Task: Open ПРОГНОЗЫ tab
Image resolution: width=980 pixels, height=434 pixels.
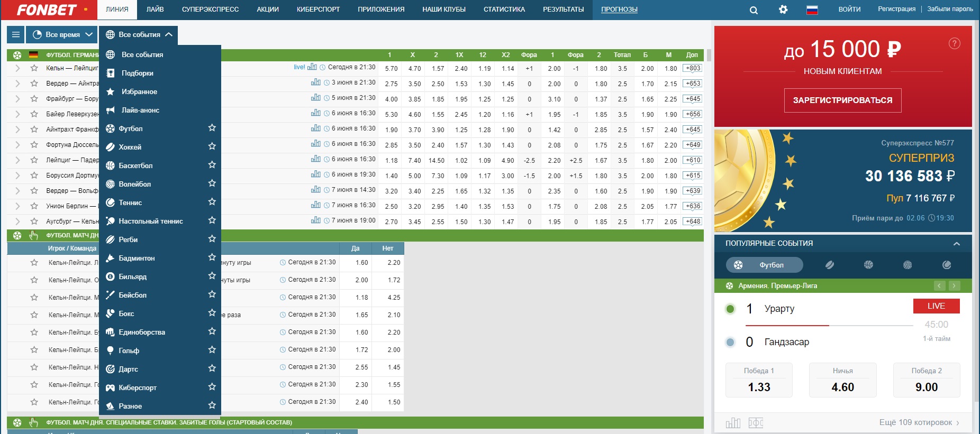Action: click(x=619, y=10)
